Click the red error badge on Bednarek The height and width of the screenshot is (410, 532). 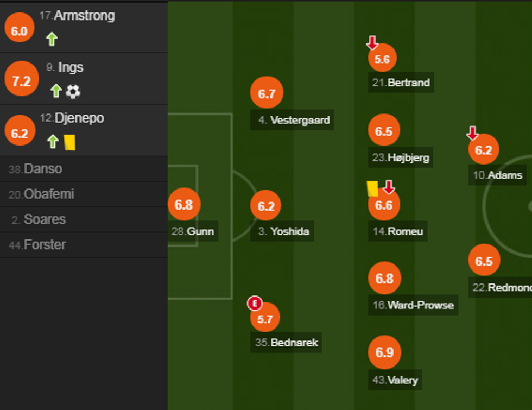click(x=255, y=303)
